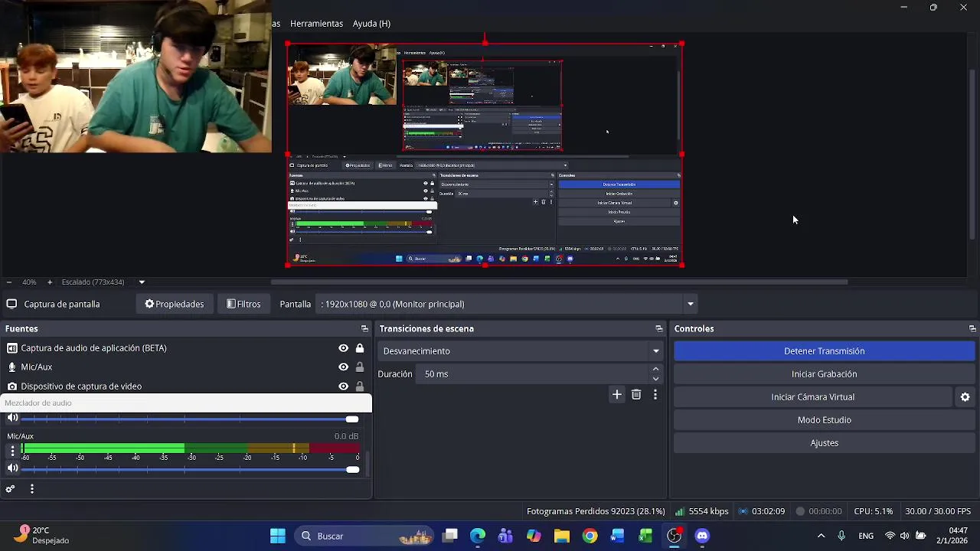This screenshot has width=980, height=551.
Task: Open the Ayuda (H) menu
Action: tap(371, 24)
